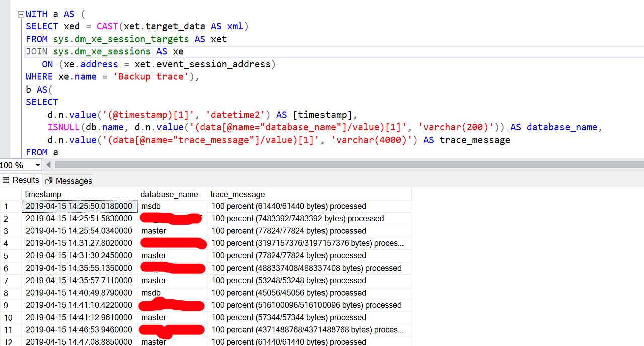644x346 pixels.
Task: Switch to the Messages tab
Action: 73,180
